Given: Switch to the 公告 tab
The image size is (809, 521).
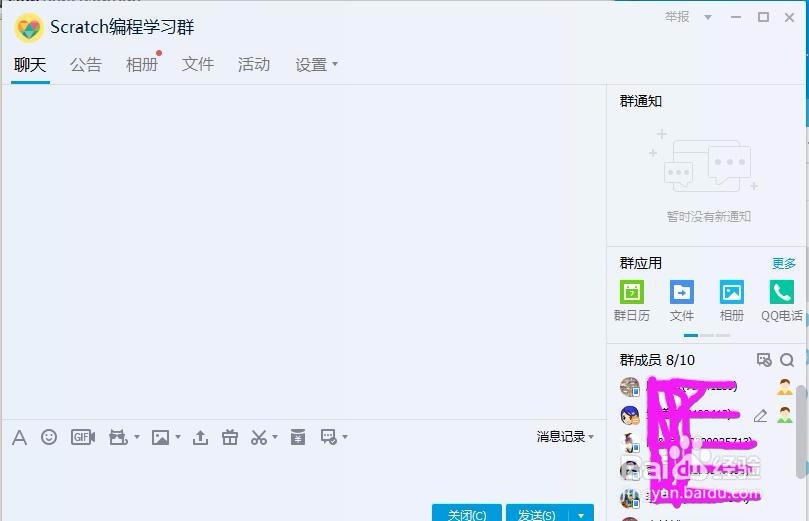Looking at the screenshot, I should coord(86,65).
